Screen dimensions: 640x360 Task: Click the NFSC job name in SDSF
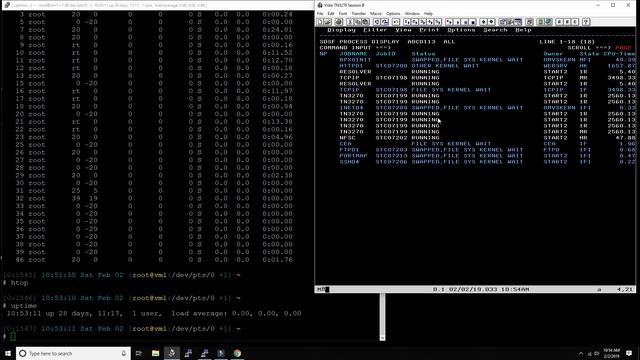tap(347, 138)
